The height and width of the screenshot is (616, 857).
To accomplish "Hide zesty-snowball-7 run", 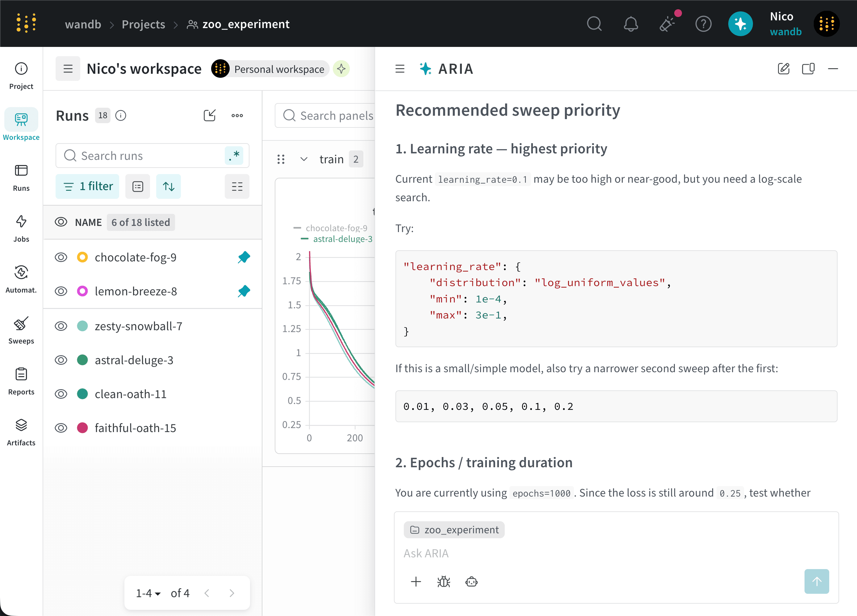I will click(x=61, y=326).
